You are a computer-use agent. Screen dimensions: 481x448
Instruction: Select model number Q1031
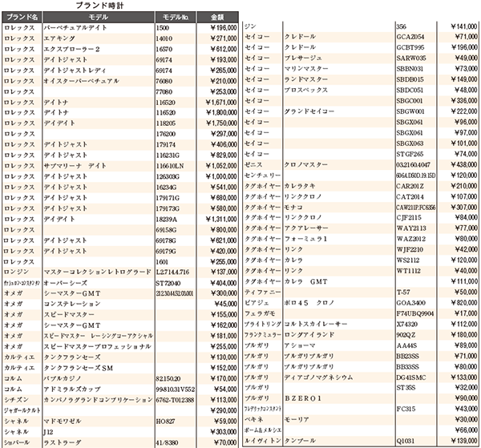point(405,441)
